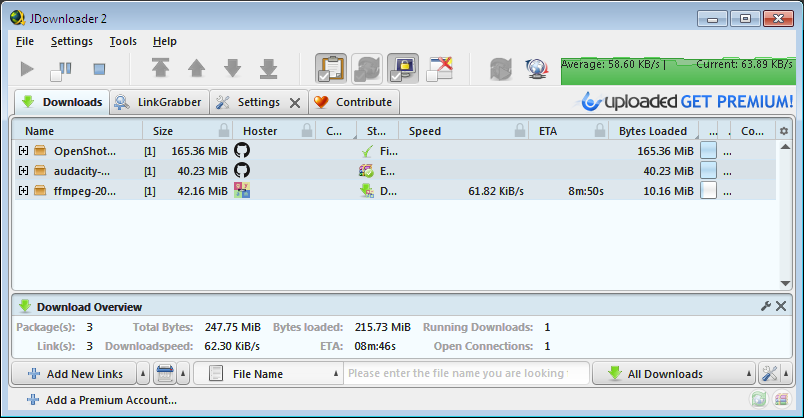The image size is (805, 418).
Task: Click progress bar of audacity row
Action: 708,170
